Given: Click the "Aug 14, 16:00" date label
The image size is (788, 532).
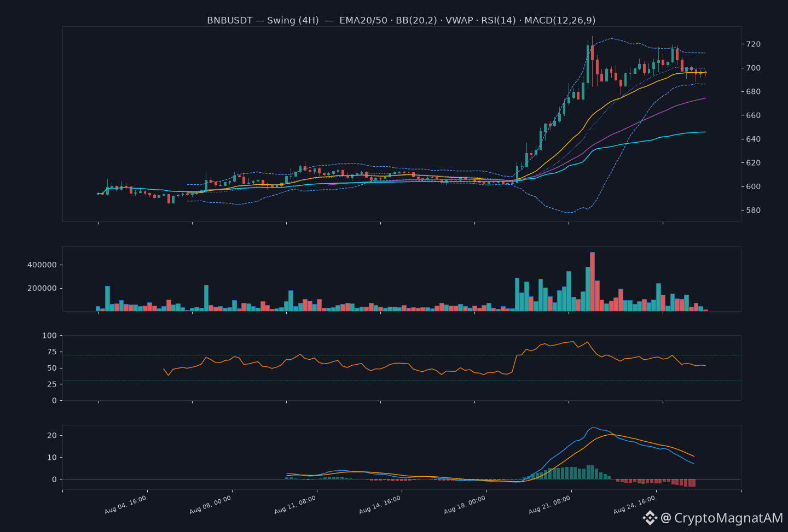Looking at the screenshot, I should coord(380,505).
